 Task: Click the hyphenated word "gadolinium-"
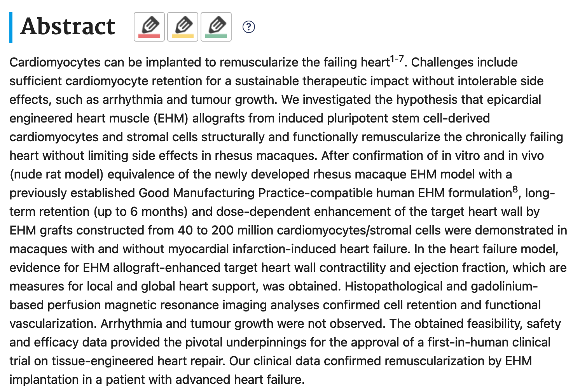click(x=504, y=287)
